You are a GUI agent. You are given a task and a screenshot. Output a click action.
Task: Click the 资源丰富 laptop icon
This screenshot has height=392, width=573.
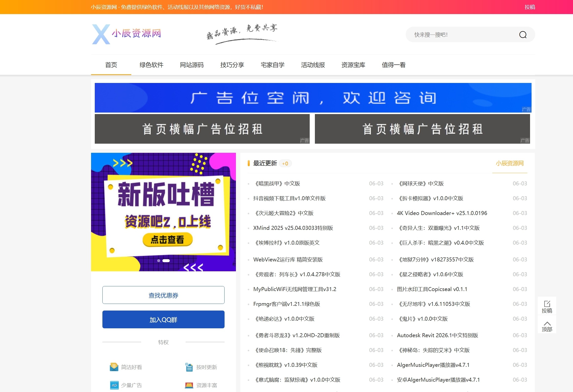pos(189,385)
